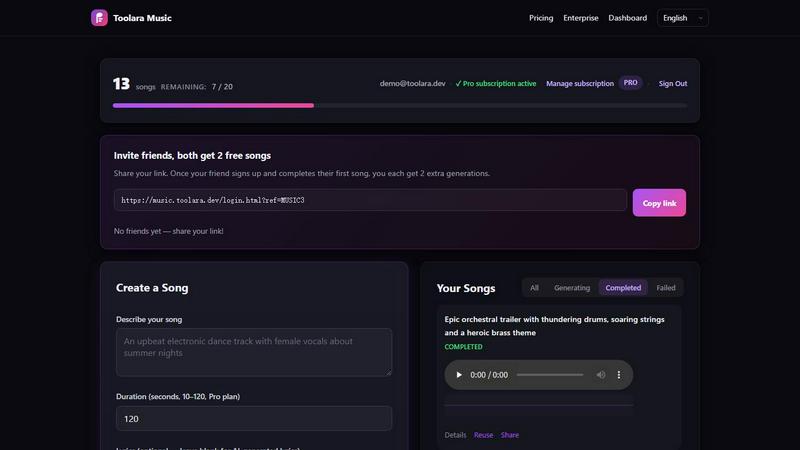Open the Pricing page

(x=541, y=18)
